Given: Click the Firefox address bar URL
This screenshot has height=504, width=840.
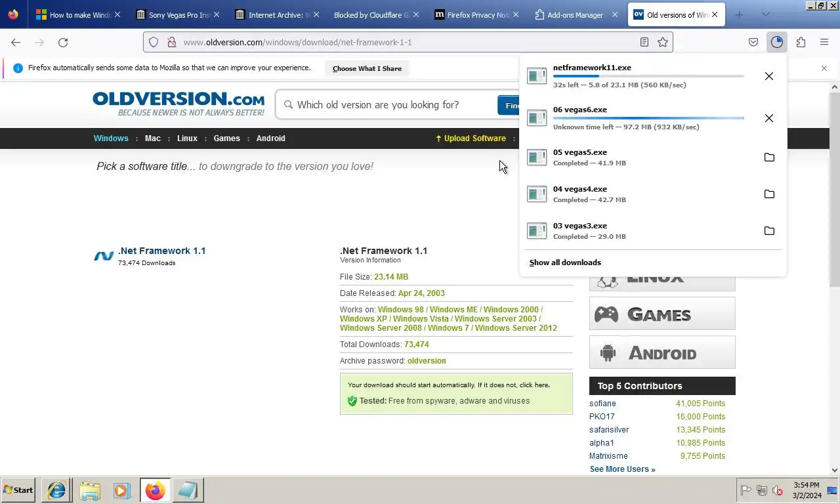Looking at the screenshot, I should (x=297, y=42).
